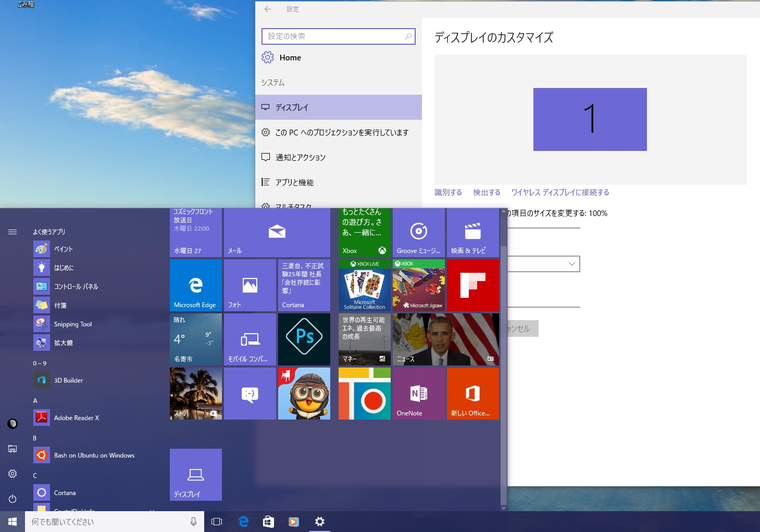Viewport: 760px width, 532px height.
Task: Click the Windows Start button
Action: click(x=13, y=522)
